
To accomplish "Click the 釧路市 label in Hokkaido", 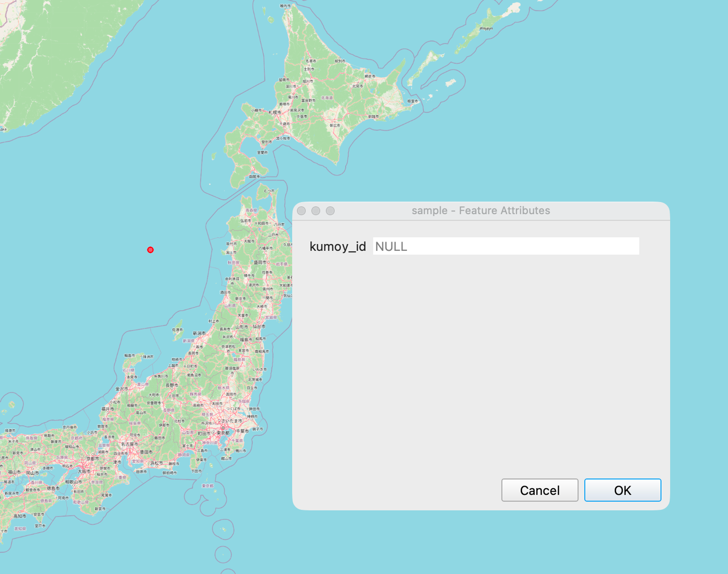I will [x=374, y=116].
